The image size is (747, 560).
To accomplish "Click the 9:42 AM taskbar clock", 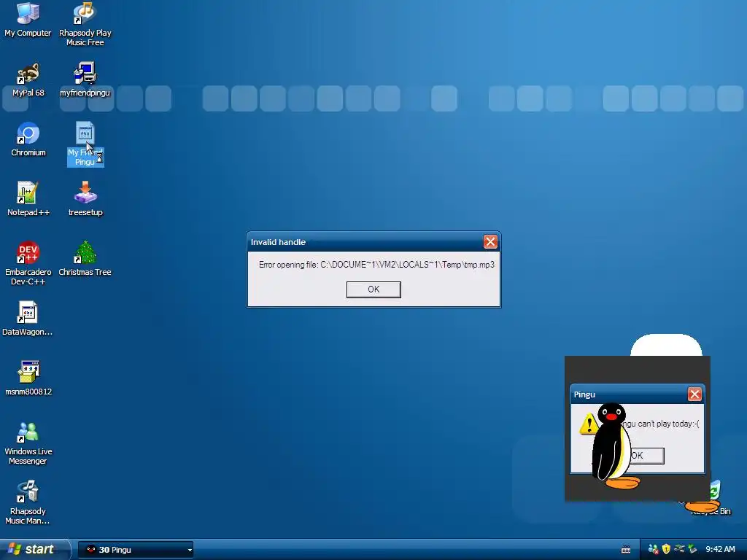I will [720, 550].
